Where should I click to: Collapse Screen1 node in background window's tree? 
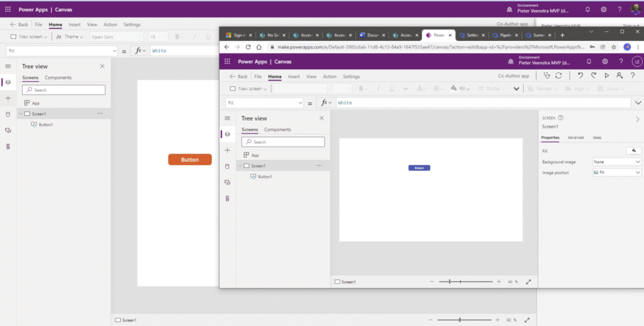point(21,114)
